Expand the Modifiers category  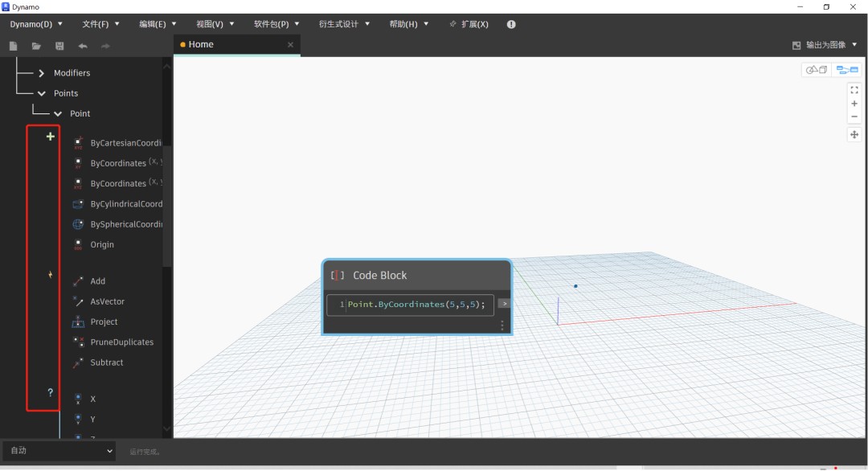pyautogui.click(x=42, y=73)
